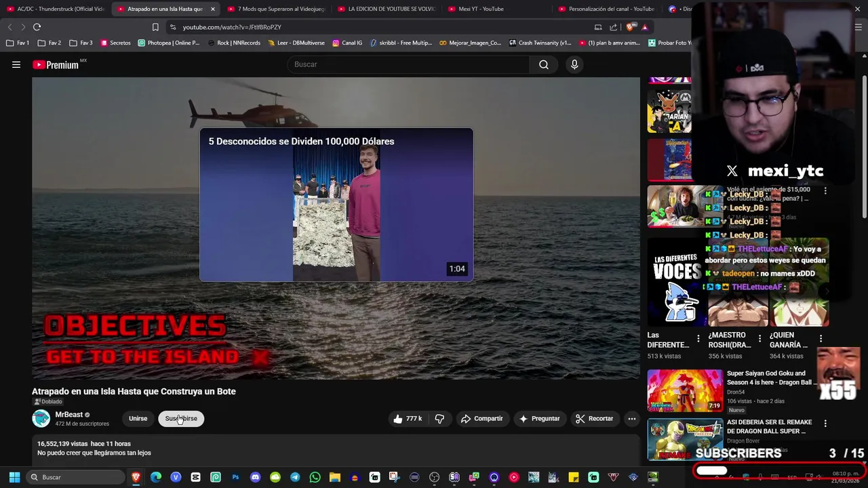Open Photopea bookmark

[x=169, y=43]
